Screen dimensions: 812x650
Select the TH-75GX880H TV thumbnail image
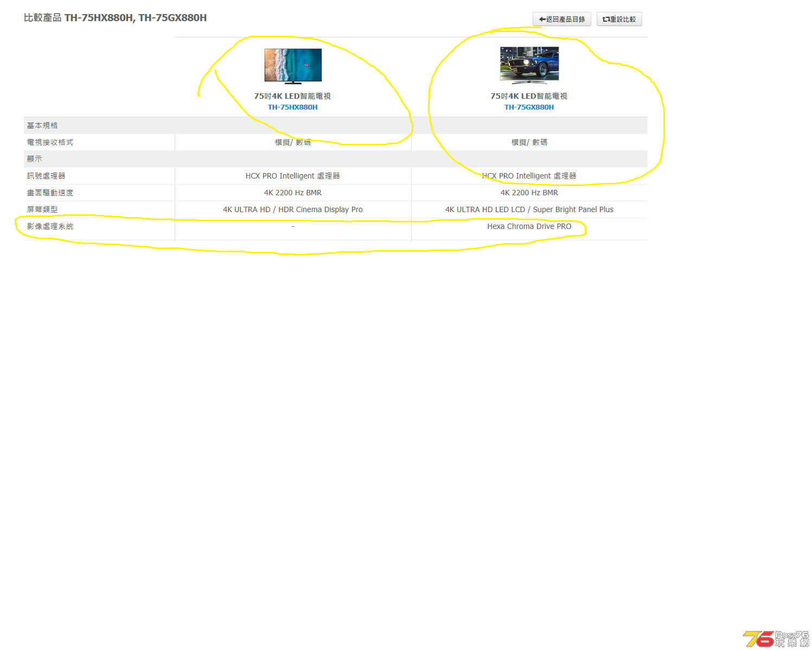tap(529, 66)
